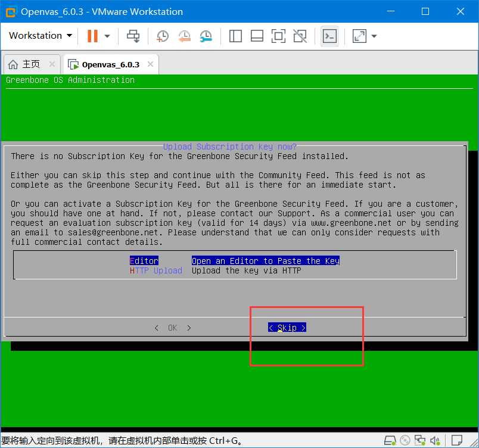Viewport: 479px width, 448px height.
Task: Click 'Open an Editor to Paste the Key'
Action: pyautogui.click(x=266, y=261)
